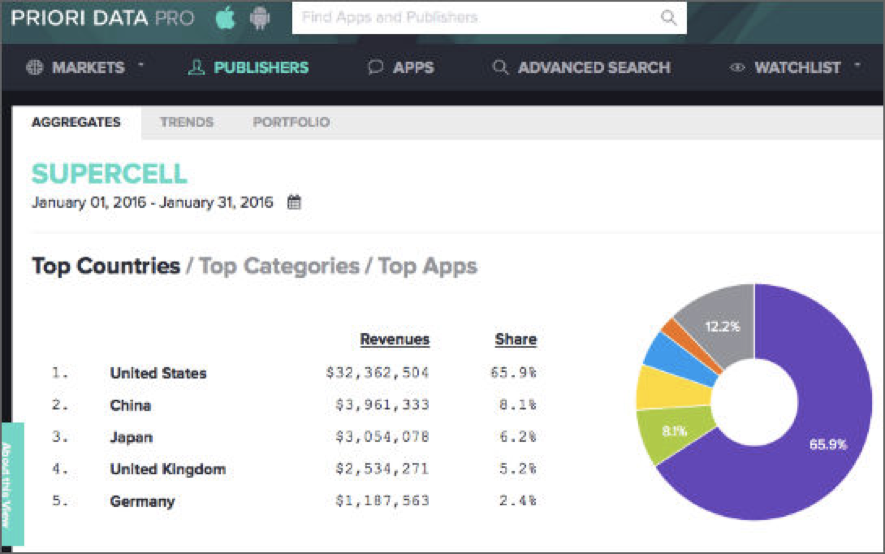
Task: Select the Japan row name
Action: [131, 437]
